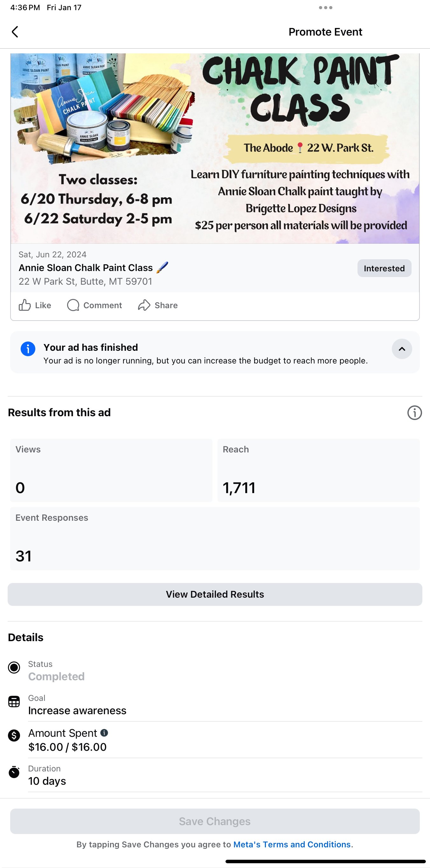Tap the back arrow icon

[x=15, y=32]
